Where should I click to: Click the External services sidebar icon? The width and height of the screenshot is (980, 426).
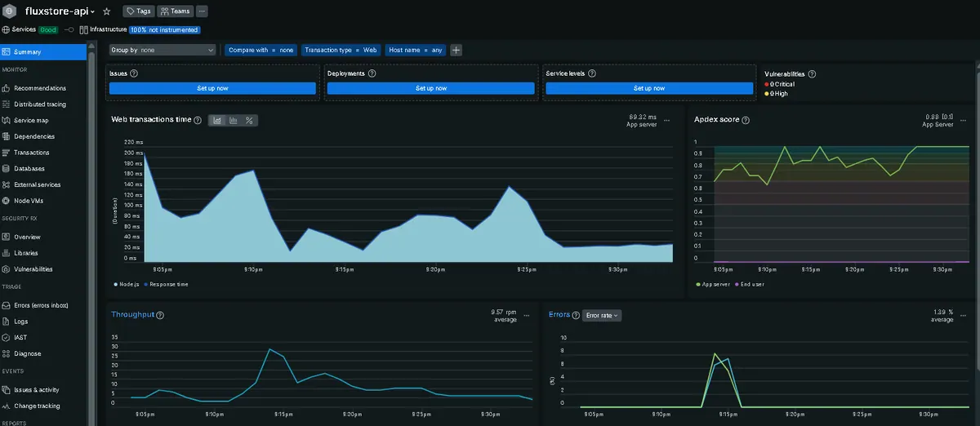(x=7, y=184)
